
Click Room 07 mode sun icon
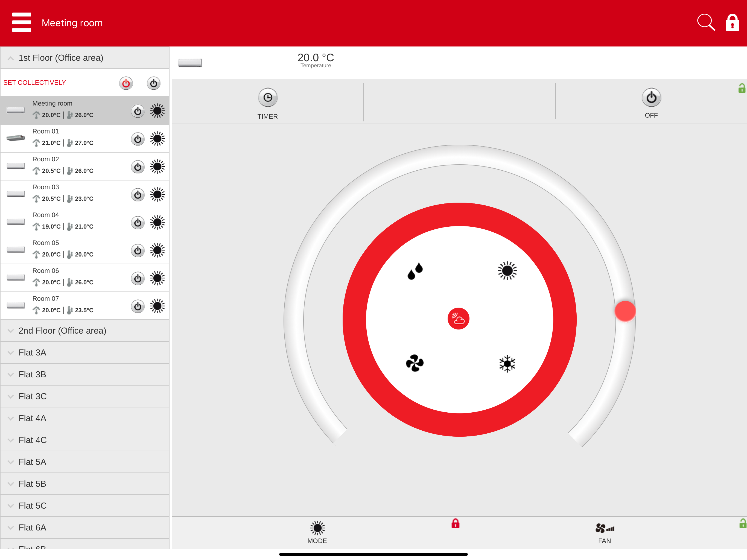[157, 306]
